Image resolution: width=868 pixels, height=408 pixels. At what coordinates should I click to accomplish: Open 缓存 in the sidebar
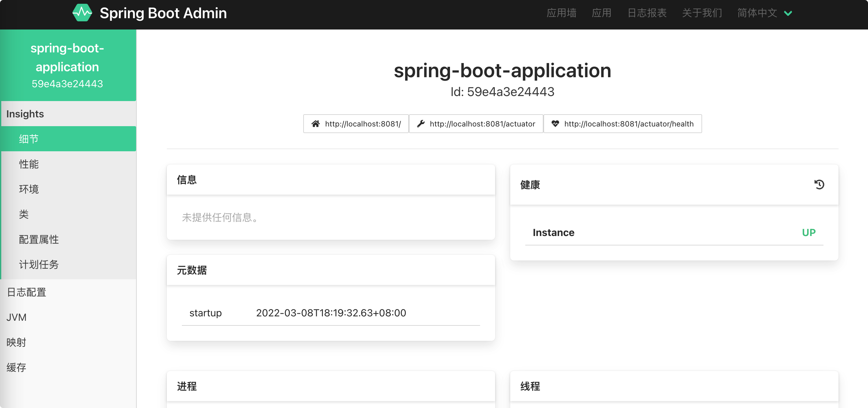click(68, 367)
